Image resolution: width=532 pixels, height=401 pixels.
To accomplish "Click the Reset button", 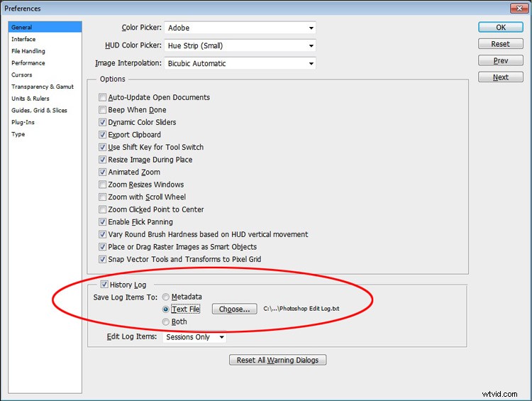I will coord(501,44).
